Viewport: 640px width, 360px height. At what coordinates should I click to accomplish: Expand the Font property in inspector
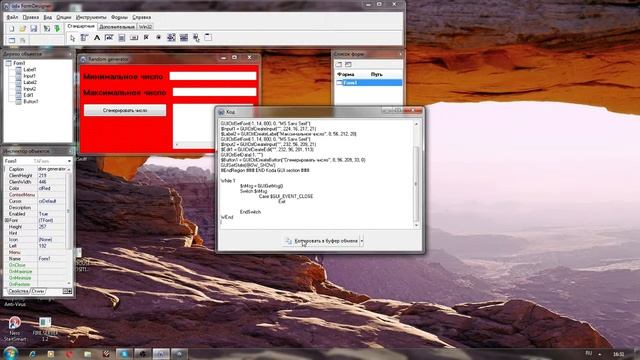coord(7,220)
